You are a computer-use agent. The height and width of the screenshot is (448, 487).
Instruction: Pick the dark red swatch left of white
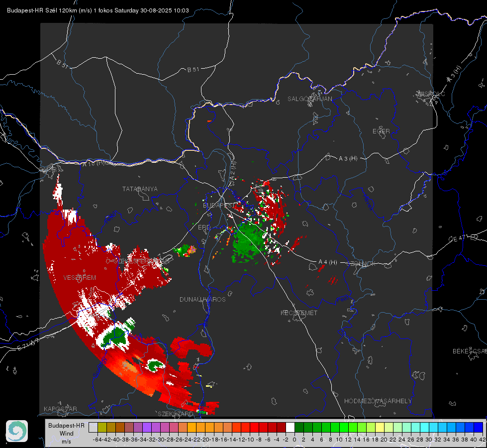[281, 427]
